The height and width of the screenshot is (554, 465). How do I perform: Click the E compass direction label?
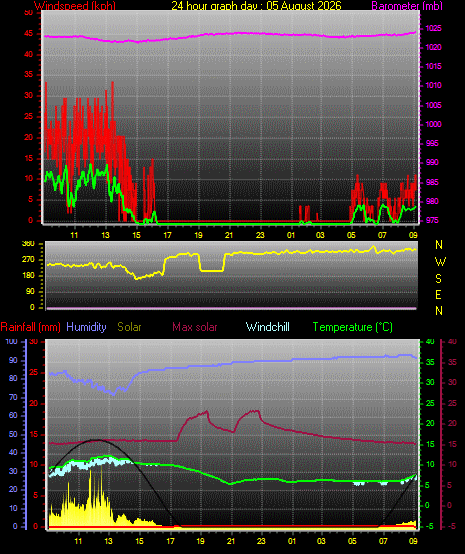point(438,295)
